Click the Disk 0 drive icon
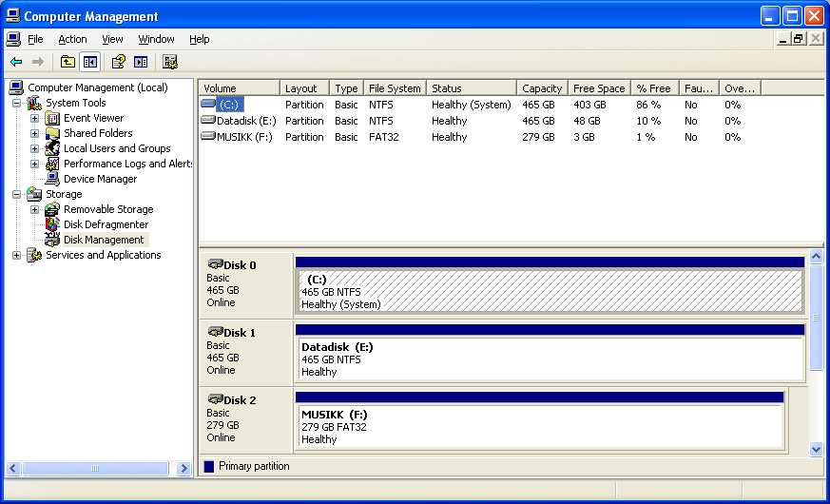The width and height of the screenshot is (830, 504). coord(216,263)
